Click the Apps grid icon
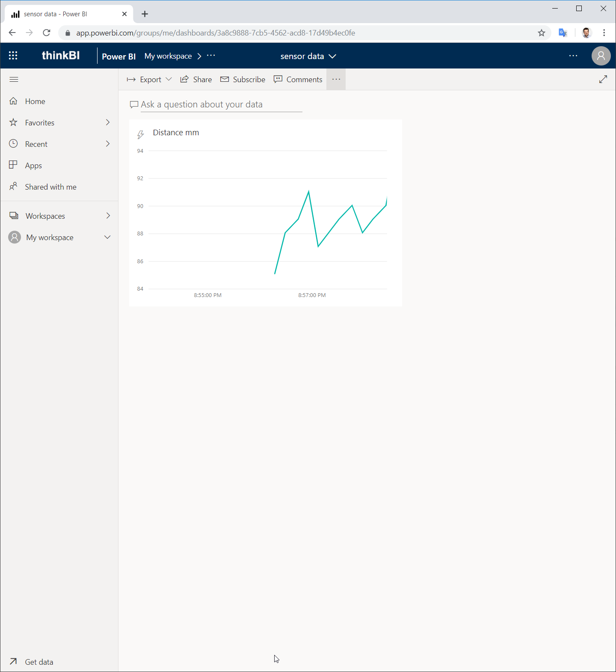Viewport: 616px width, 672px height. tap(13, 165)
